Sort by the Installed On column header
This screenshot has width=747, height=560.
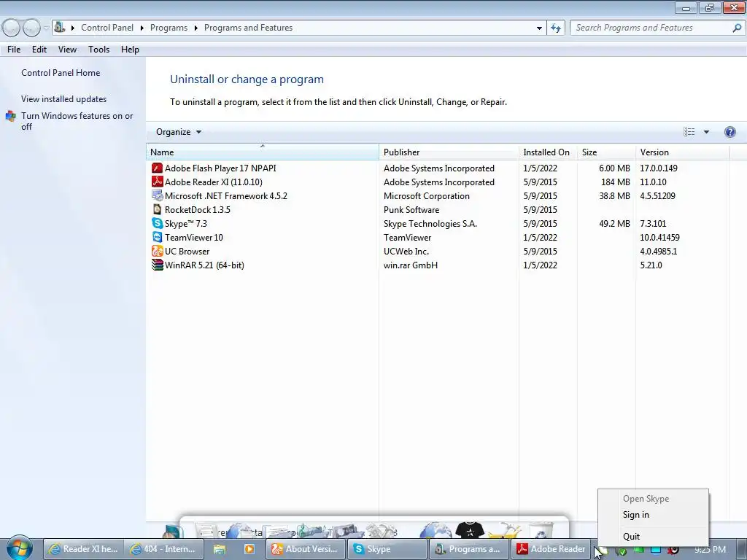click(x=548, y=152)
